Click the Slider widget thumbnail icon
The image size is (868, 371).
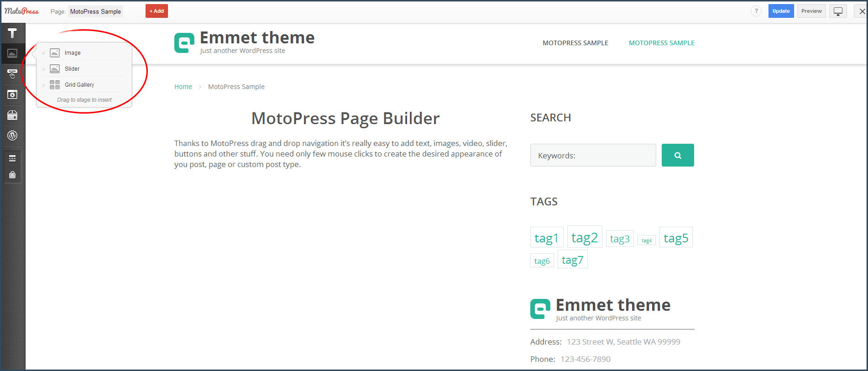coord(55,69)
